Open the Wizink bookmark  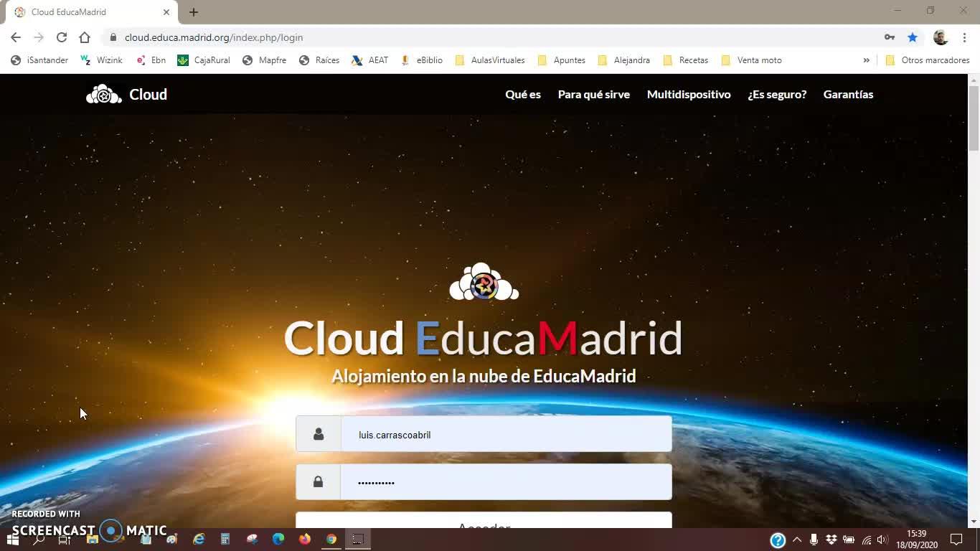(101, 60)
